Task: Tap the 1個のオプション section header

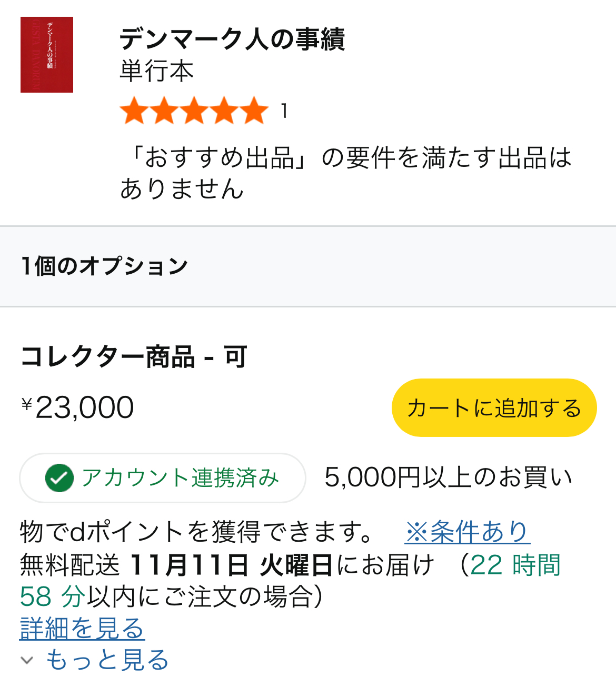Action: tap(105, 266)
